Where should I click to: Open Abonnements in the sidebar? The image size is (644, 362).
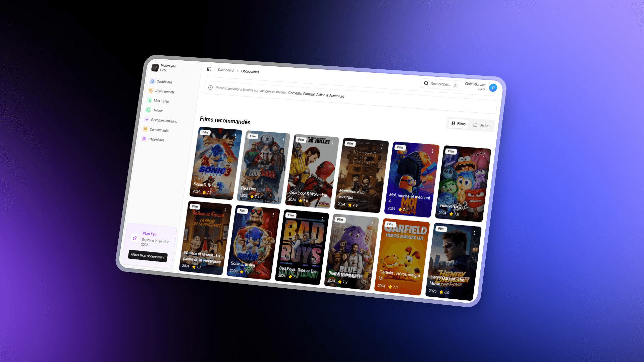(162, 91)
